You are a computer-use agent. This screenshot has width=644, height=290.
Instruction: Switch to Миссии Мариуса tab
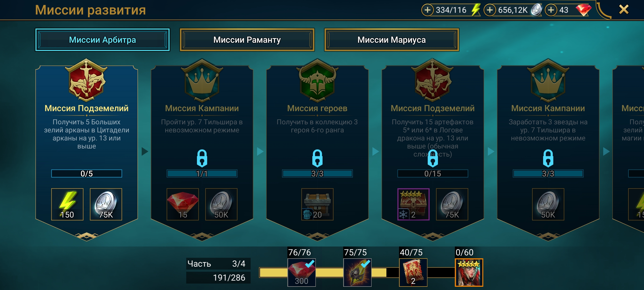391,40
